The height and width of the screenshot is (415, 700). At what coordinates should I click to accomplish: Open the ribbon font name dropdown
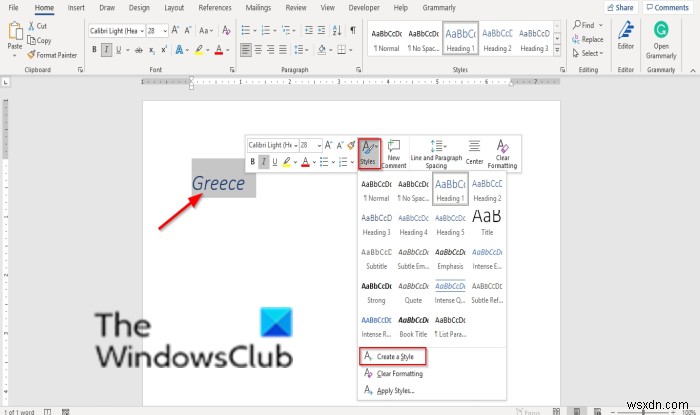click(142, 31)
